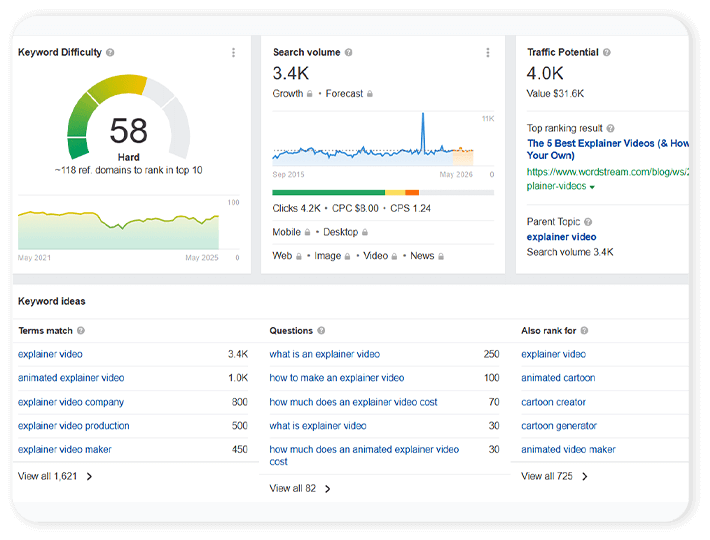
Task: Open what is an explainer video question
Action: pyautogui.click(x=325, y=354)
